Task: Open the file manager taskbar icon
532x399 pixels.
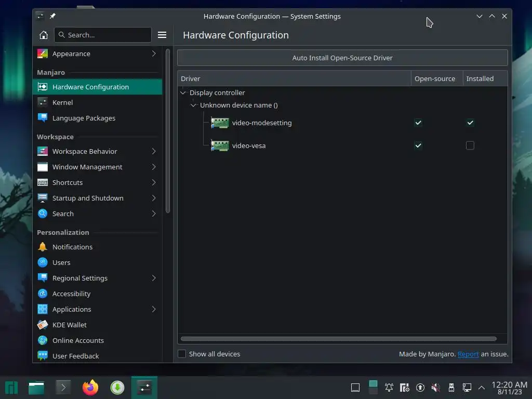Action: point(36,388)
